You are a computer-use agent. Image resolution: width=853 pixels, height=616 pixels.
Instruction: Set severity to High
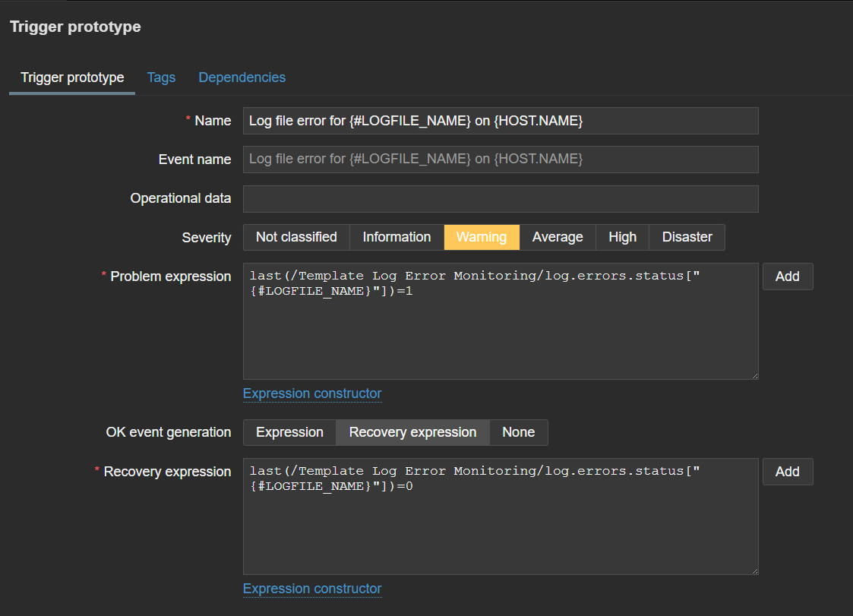622,237
